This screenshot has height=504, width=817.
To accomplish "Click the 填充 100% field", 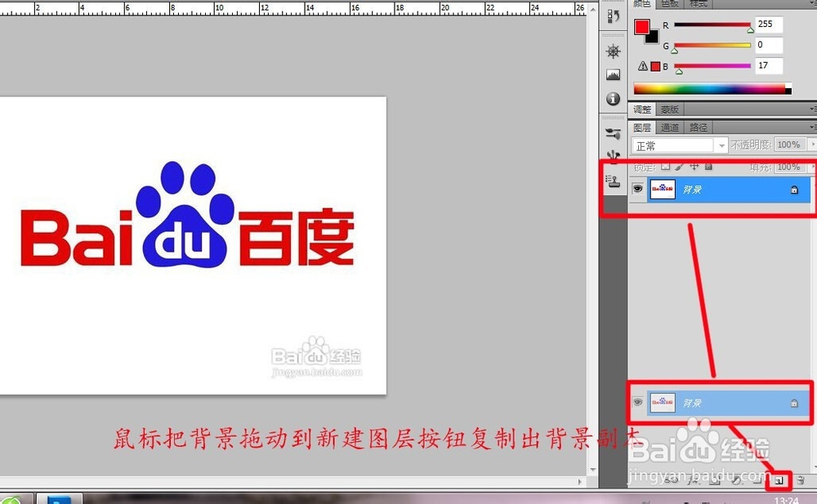I will click(x=790, y=167).
